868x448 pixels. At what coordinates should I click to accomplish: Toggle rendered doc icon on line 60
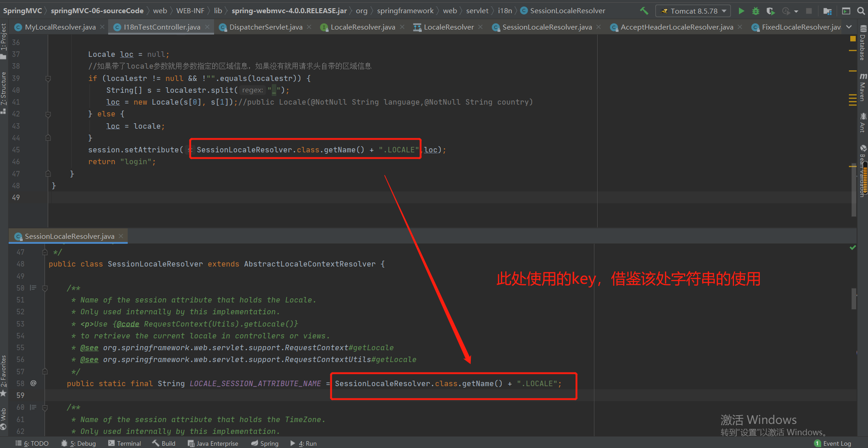click(x=33, y=408)
